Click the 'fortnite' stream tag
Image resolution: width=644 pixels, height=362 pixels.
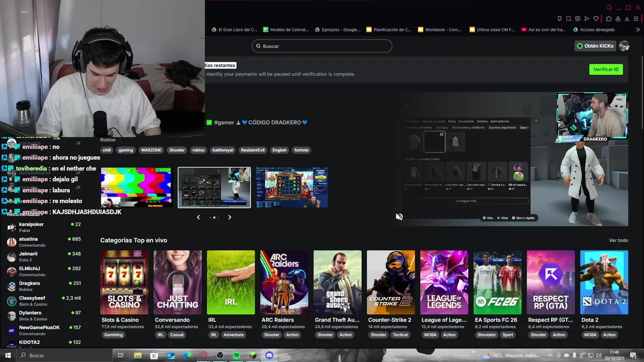tap(301, 150)
